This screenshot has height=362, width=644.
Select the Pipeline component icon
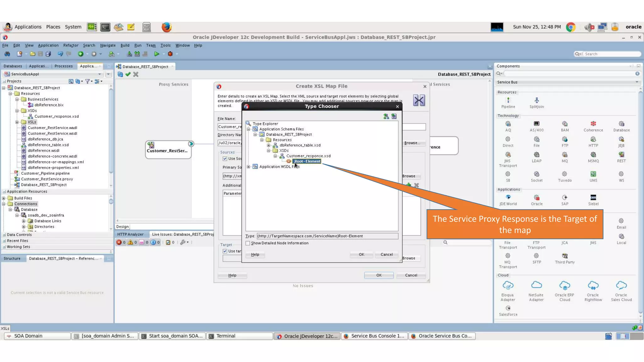coord(508,100)
